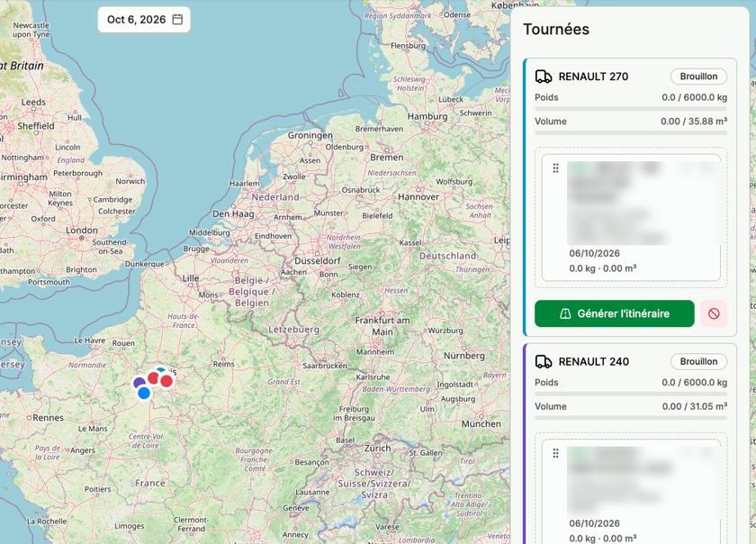This screenshot has width=756, height=544.
Task: Grab the drag handle in RENAULT 240 card
Action: click(555, 453)
